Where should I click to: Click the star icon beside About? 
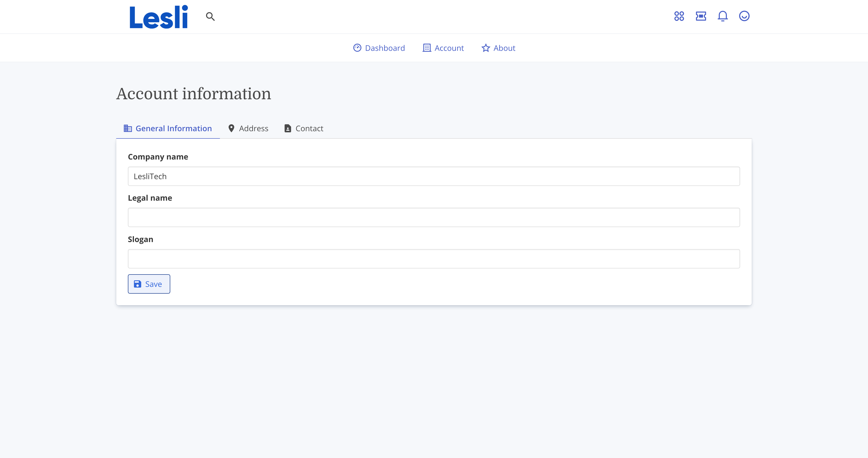point(486,48)
